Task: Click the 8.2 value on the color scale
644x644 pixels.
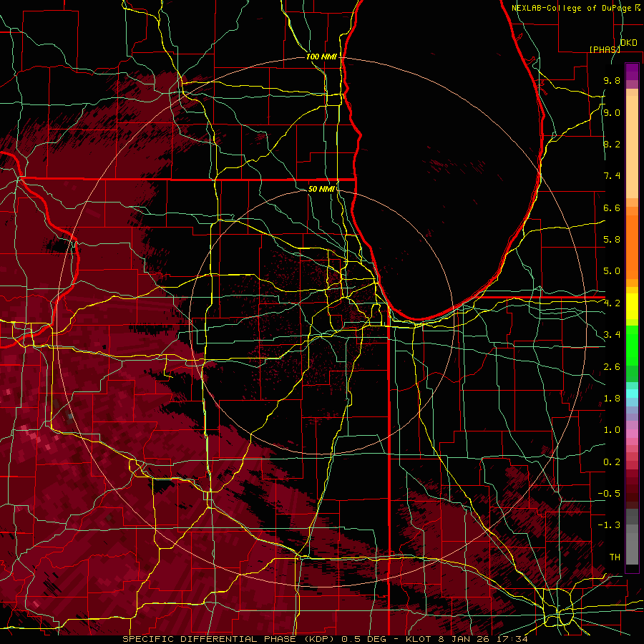Action: [612, 144]
